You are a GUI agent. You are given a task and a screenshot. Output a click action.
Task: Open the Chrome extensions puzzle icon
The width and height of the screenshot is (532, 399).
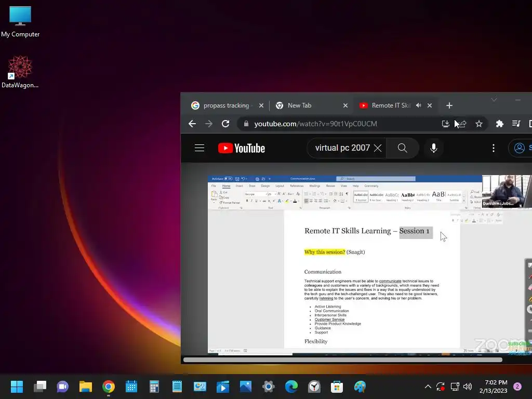click(499, 124)
